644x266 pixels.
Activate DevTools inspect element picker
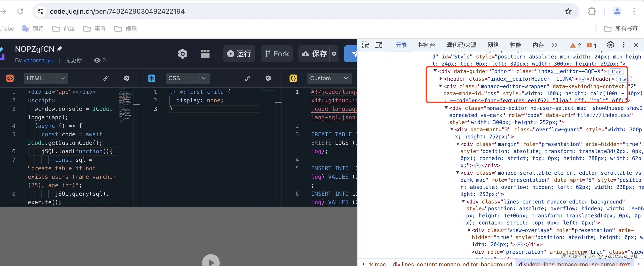point(365,45)
